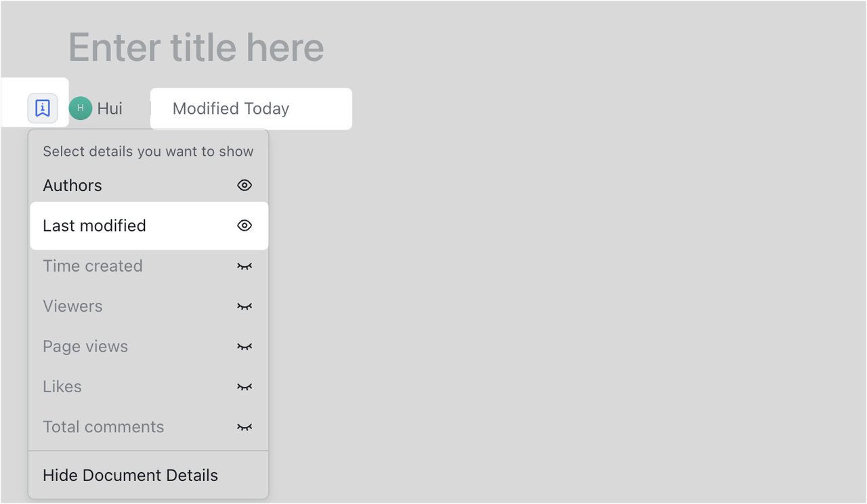Pick the Likes entry

coord(62,387)
